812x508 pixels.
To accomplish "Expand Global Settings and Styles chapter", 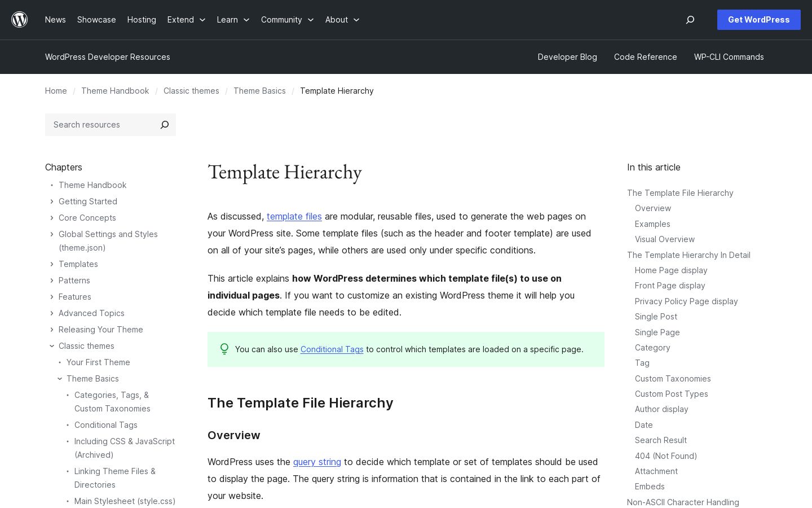I will pyautogui.click(x=52, y=234).
